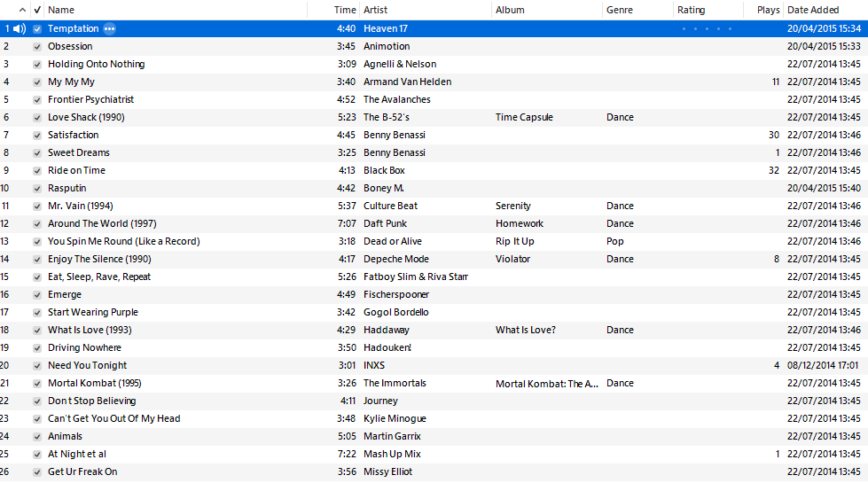
Task: Click artist The Avalanches
Action: (397, 99)
